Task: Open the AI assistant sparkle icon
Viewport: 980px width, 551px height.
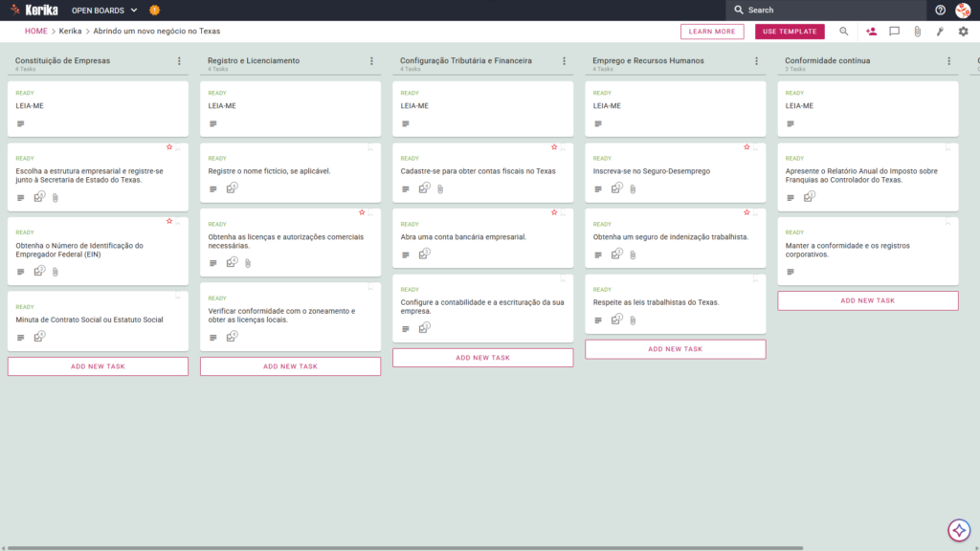Action: click(959, 530)
